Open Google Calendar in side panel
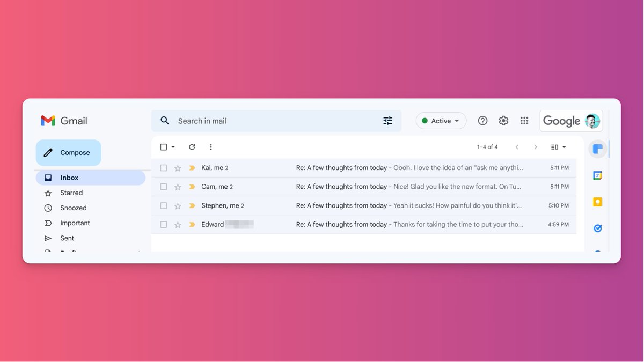The height and width of the screenshot is (362, 644). pos(597,175)
